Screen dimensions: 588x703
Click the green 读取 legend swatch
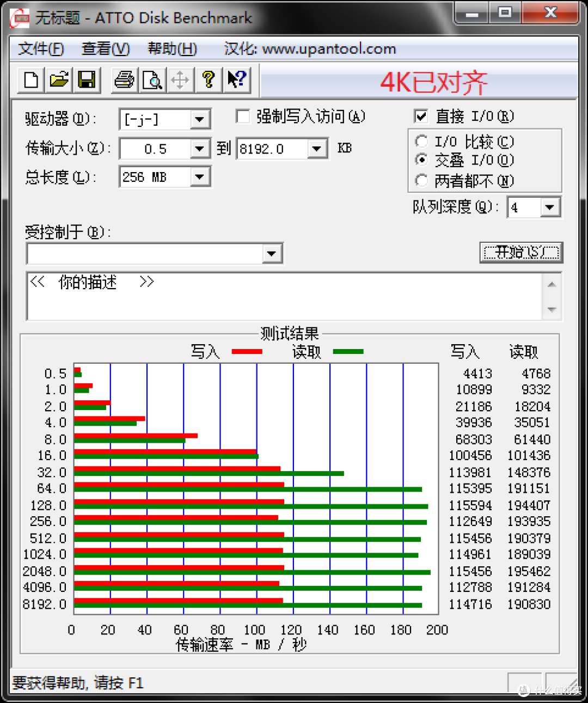point(348,352)
